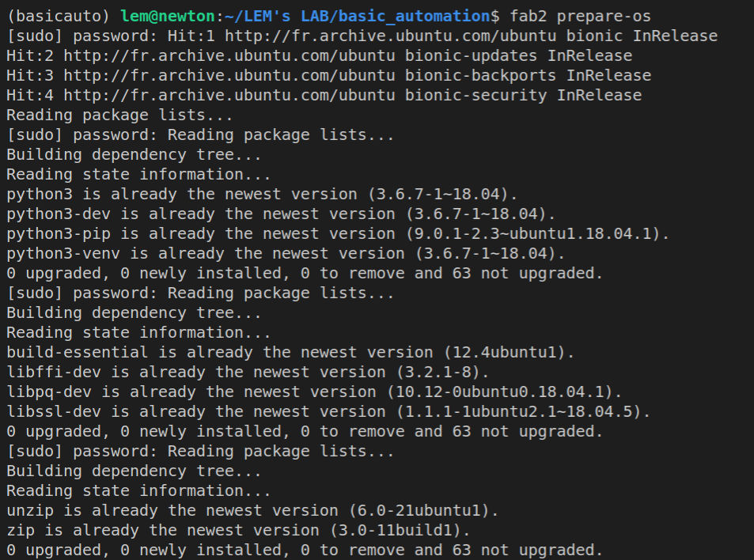Click the lem@newton username in prompt
This screenshot has height=560, width=754.
tap(168, 17)
